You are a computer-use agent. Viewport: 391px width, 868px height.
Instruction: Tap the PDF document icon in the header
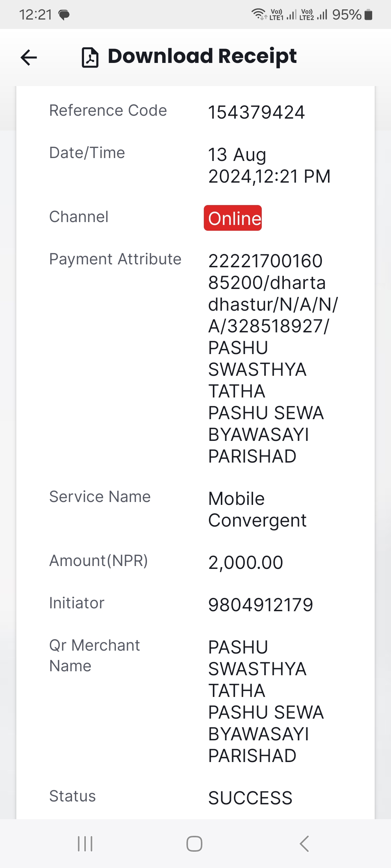(90, 58)
